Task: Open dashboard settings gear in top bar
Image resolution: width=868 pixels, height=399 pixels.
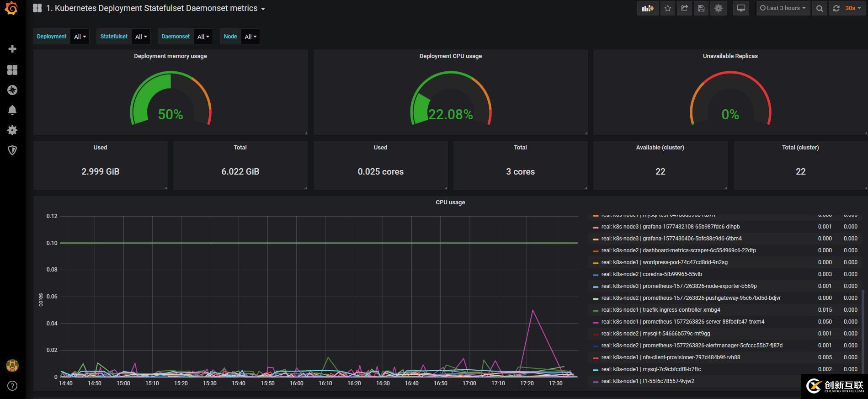Action: tap(719, 8)
